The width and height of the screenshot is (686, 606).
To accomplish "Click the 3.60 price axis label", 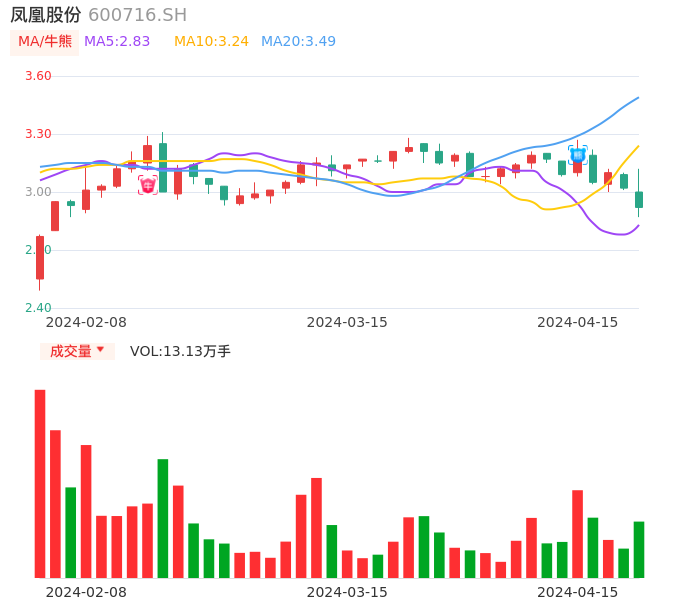I will [x=38, y=76].
